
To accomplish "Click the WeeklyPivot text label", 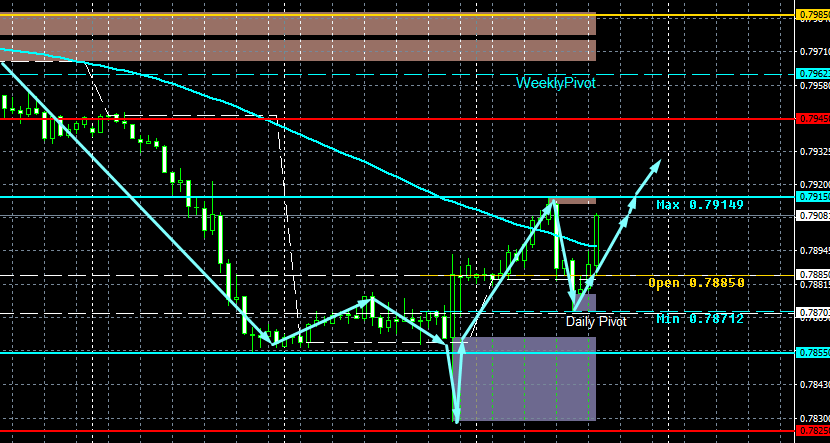I will click(x=556, y=83).
